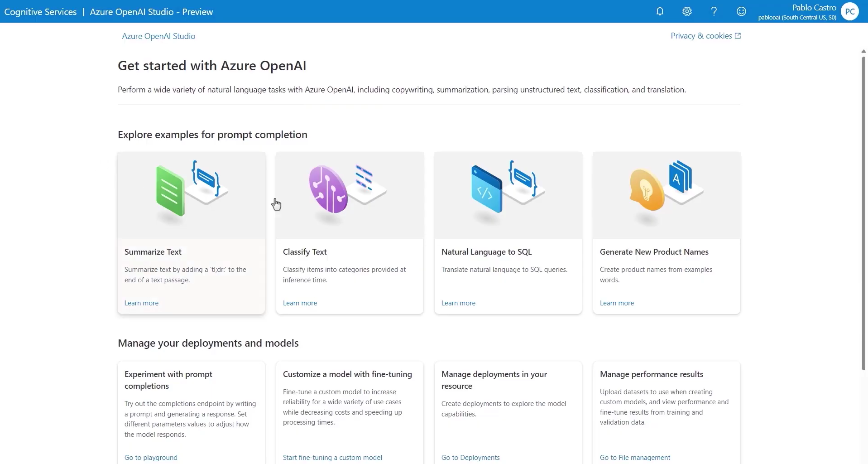Click the Summarize Text card illustration
The width and height of the screenshot is (868, 464).
coord(192,195)
